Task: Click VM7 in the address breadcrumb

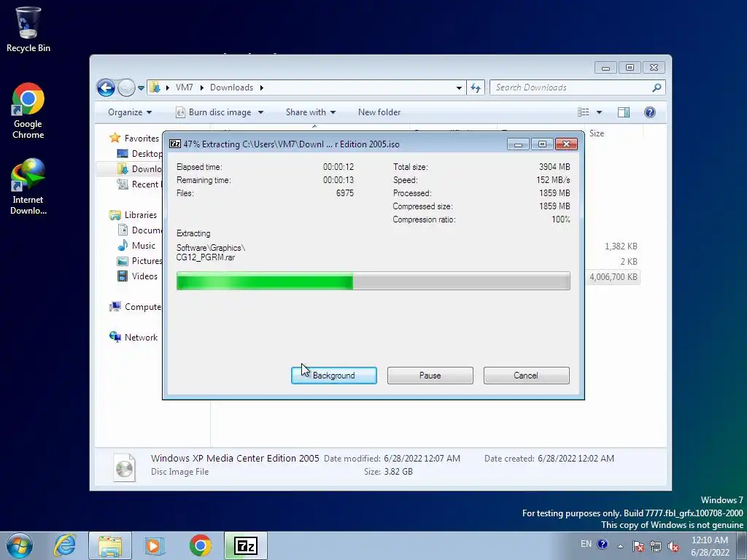Action: tap(184, 87)
